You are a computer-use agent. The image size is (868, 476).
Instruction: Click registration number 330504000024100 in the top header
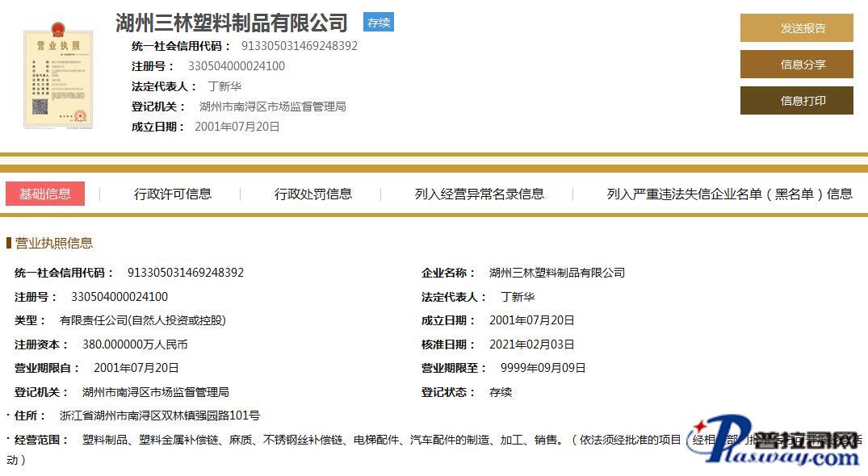[x=237, y=66]
